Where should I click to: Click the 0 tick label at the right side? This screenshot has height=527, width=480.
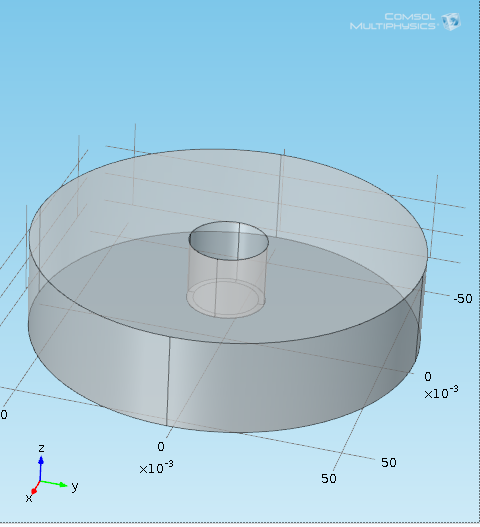click(x=428, y=376)
